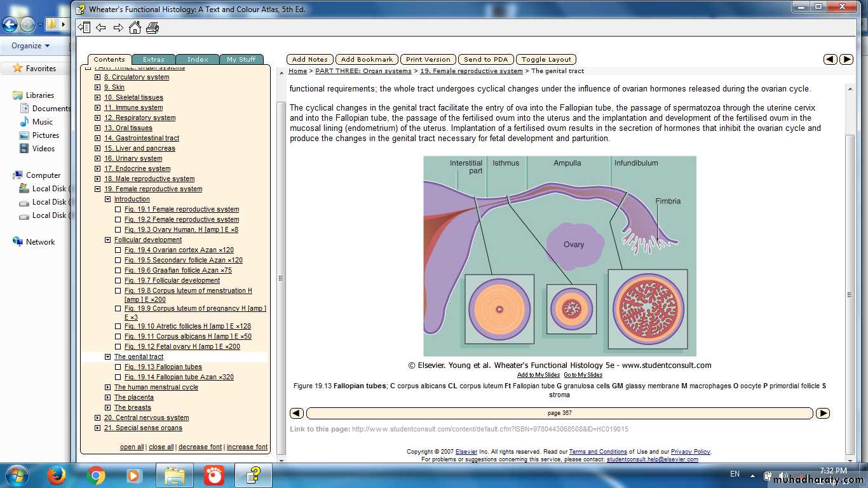Click the Forward arrow in the toolbar
This screenshot has height=488, width=868.
click(118, 27)
